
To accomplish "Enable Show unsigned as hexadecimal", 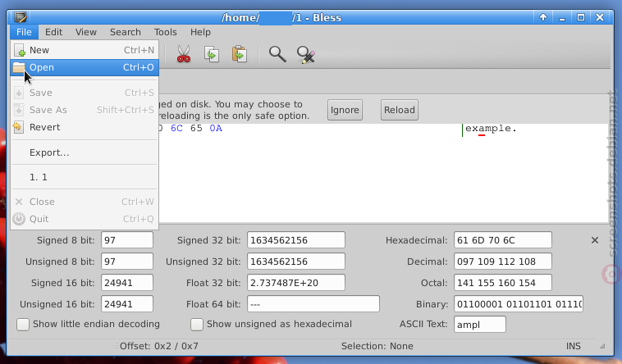I will [x=272, y=324].
